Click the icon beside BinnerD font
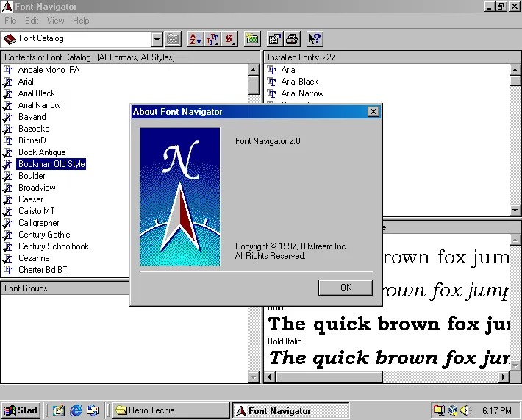Image resolution: width=522 pixels, height=420 pixels. point(9,140)
